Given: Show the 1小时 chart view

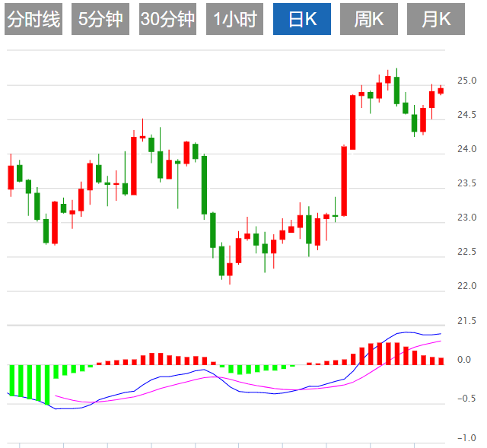Looking at the screenshot, I should (234, 21).
